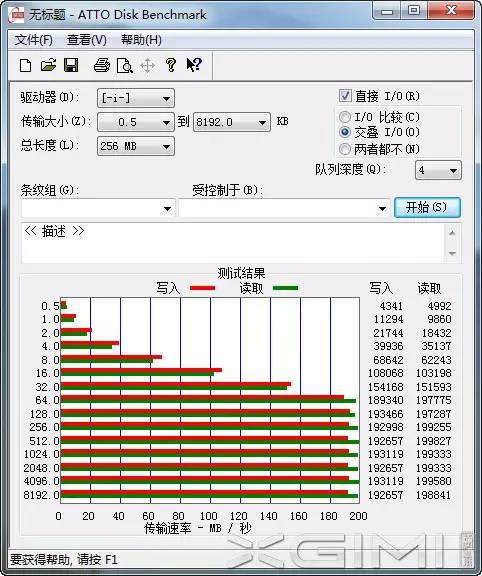
Task: Click the read value 199827
Action: pos(433,441)
